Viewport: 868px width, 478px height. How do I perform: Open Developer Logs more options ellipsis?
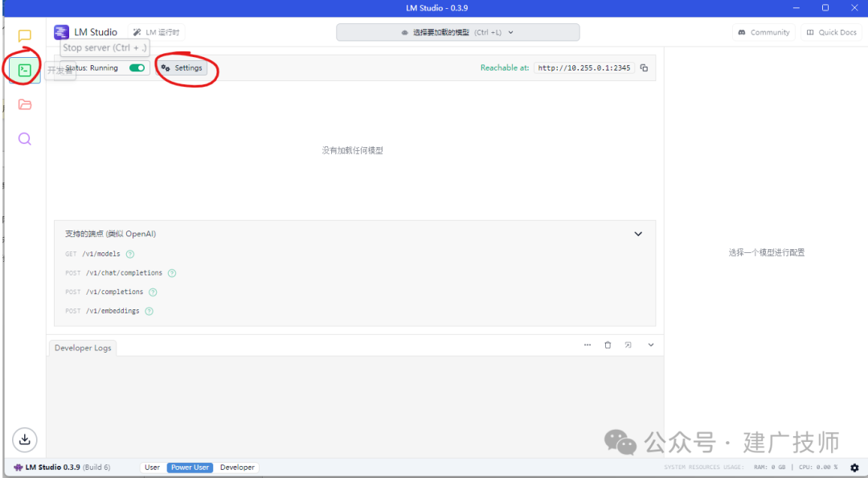588,345
